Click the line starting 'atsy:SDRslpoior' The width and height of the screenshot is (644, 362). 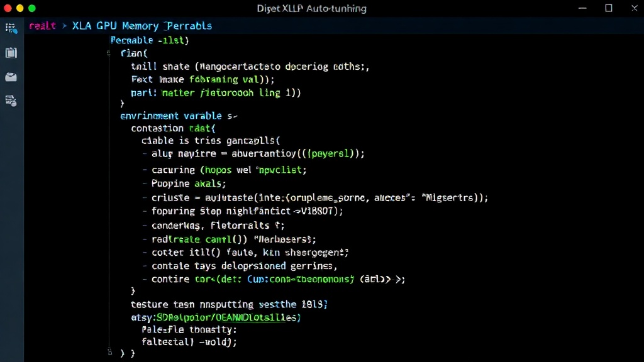[x=216, y=317]
